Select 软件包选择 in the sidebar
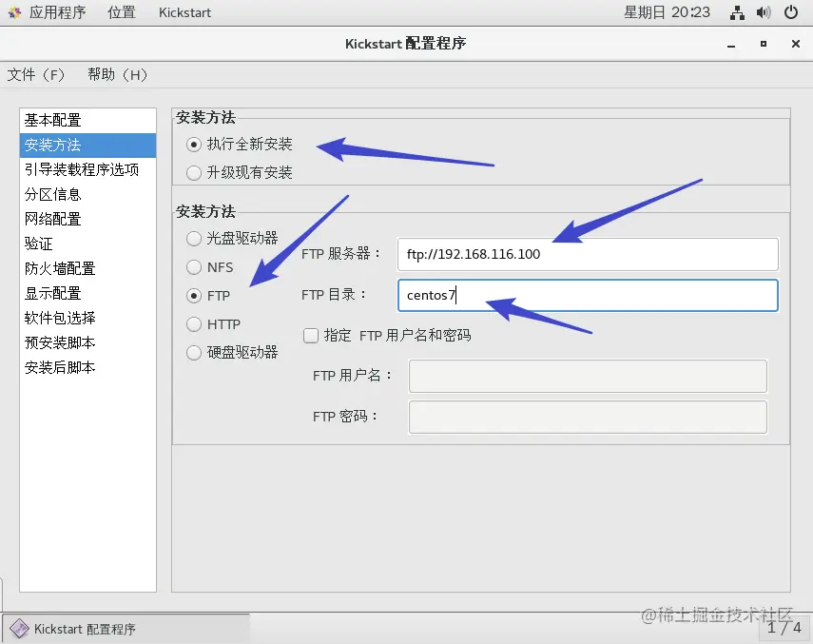 87,318
